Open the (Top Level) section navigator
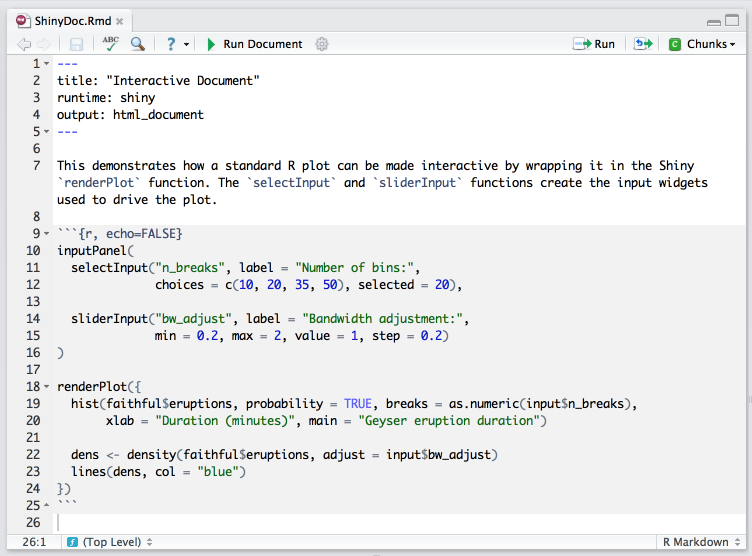The width and height of the screenshot is (752, 556). pyautogui.click(x=117, y=542)
